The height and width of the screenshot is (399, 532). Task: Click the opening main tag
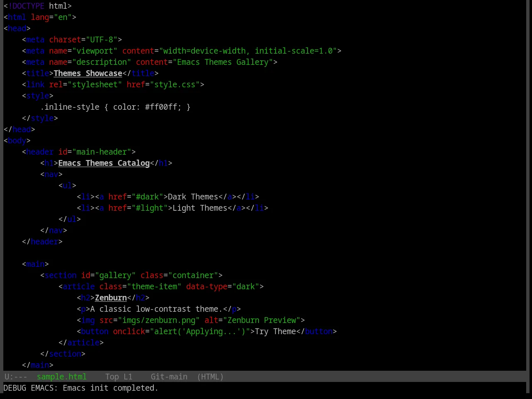click(35, 264)
